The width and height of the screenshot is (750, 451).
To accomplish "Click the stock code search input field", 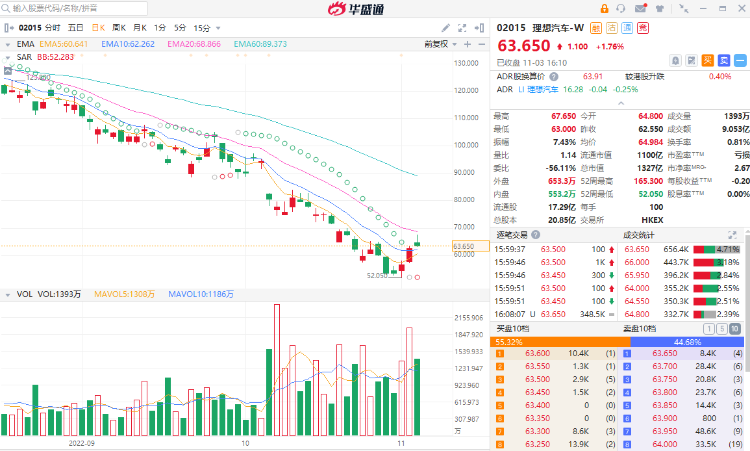I will tap(74, 8).
